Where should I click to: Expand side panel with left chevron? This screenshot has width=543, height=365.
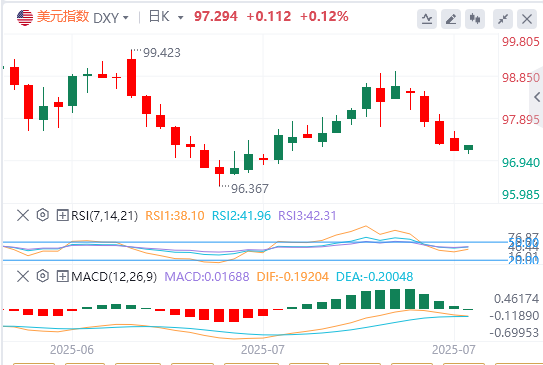[x=537, y=97]
